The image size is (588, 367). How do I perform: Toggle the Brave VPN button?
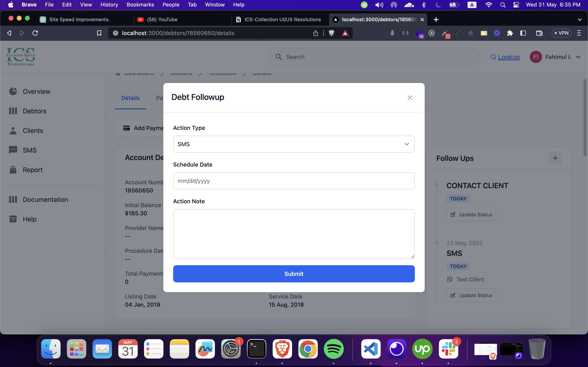click(561, 33)
